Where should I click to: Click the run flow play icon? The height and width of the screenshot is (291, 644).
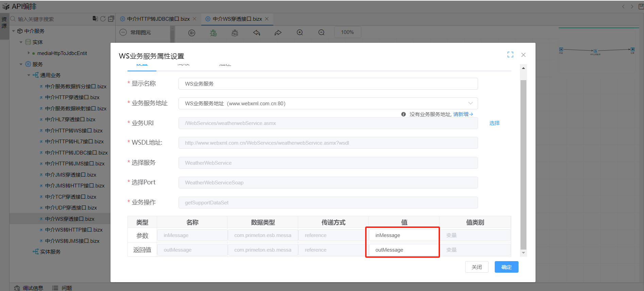coord(192,33)
